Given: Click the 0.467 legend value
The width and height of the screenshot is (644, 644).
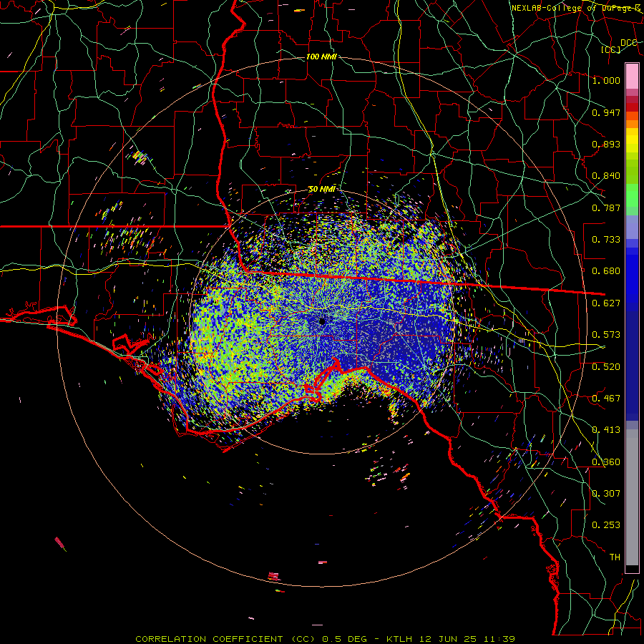Looking at the screenshot, I should click(x=606, y=399).
